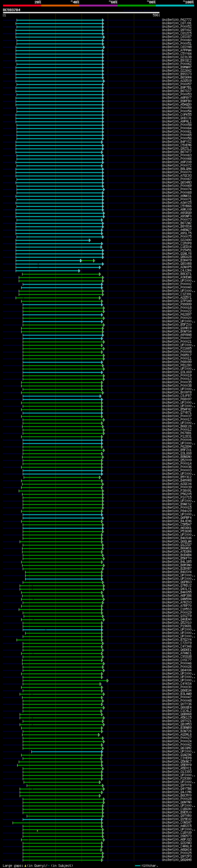Click the DC593784 query name
This screenshot has width=197, height=868.
11,10
